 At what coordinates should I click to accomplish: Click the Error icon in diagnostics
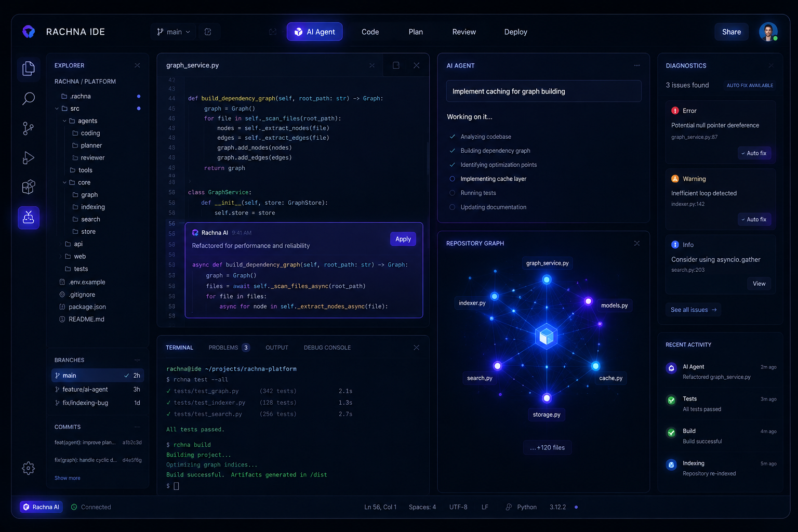point(675,111)
